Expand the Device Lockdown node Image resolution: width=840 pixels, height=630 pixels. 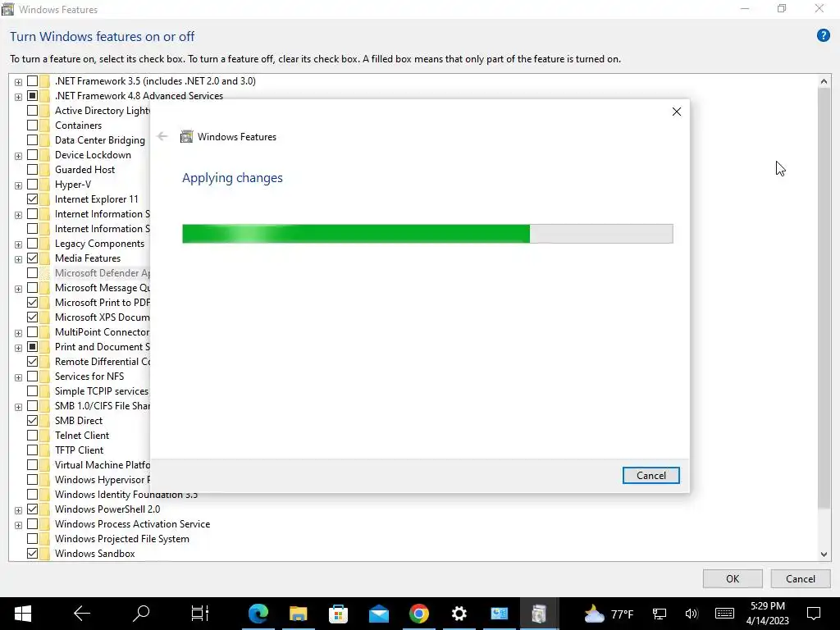[x=18, y=156]
